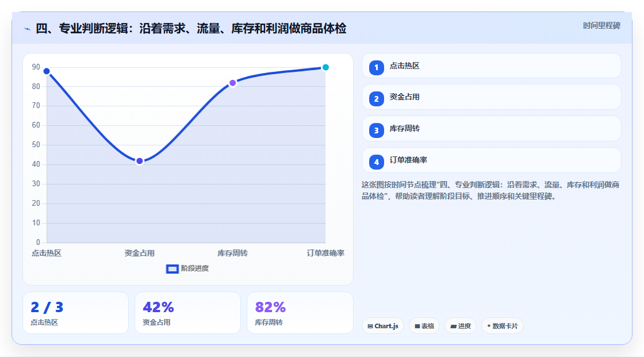The height and width of the screenshot is (357, 644).
Task: Click the 表格 tag icon
Action: [x=417, y=326]
